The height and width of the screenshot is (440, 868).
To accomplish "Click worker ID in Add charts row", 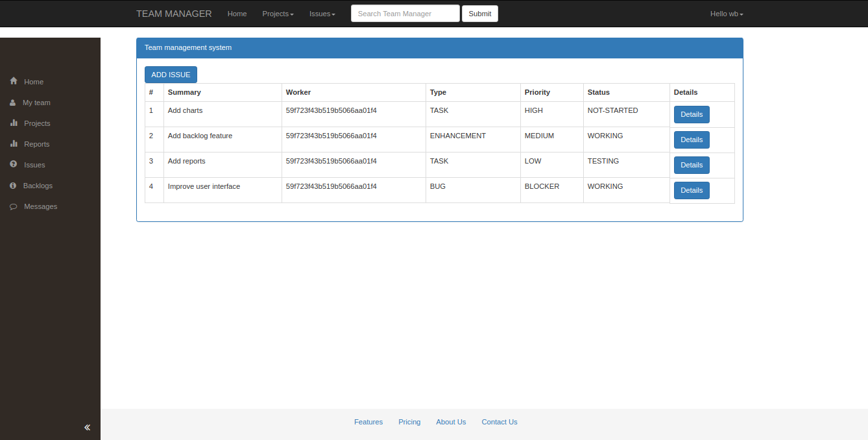I will [354, 114].
